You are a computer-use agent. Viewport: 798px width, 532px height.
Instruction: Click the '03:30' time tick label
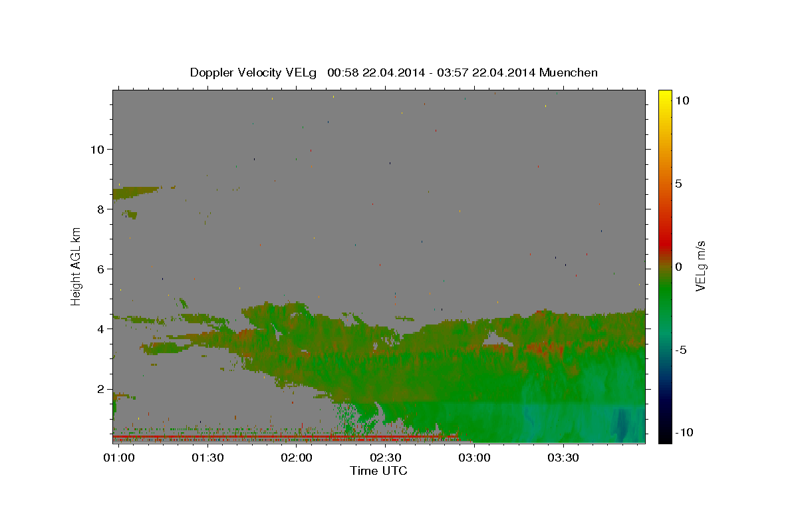564,458
